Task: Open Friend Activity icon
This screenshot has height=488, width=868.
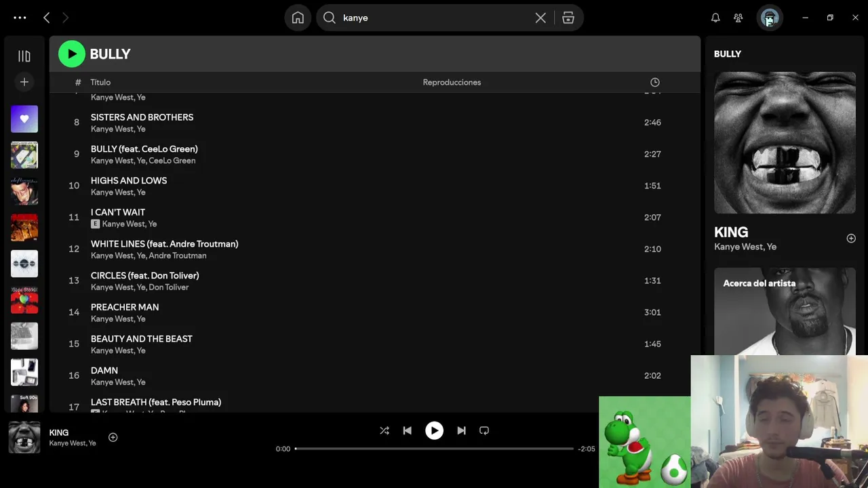Action: point(738,18)
